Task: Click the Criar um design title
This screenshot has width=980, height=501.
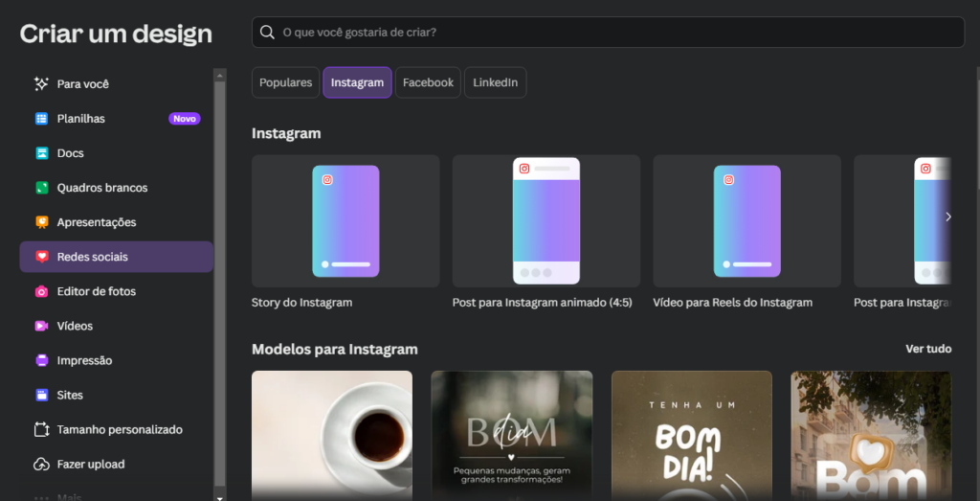Action: 116,34
